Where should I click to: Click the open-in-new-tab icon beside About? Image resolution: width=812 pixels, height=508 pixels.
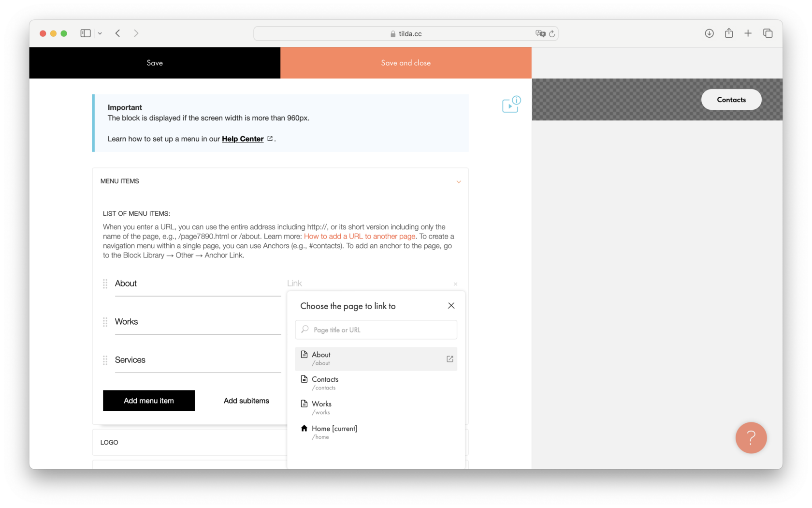coord(449,359)
